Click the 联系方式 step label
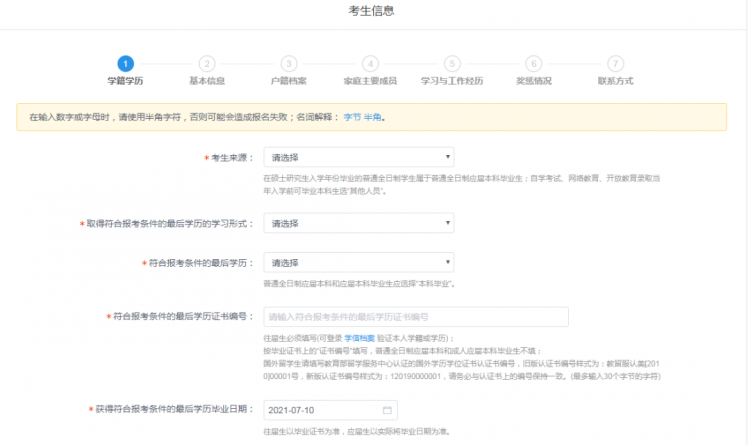The image size is (750, 447). [616, 81]
